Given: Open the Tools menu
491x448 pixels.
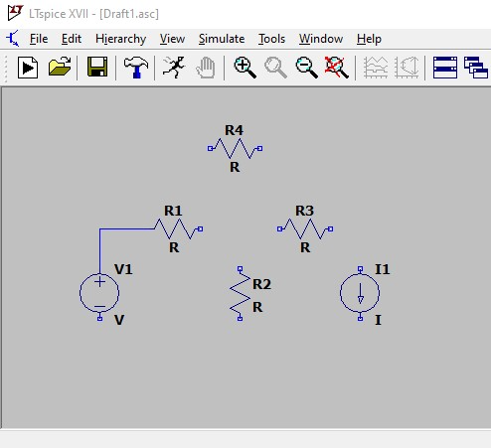Looking at the screenshot, I should tap(271, 39).
